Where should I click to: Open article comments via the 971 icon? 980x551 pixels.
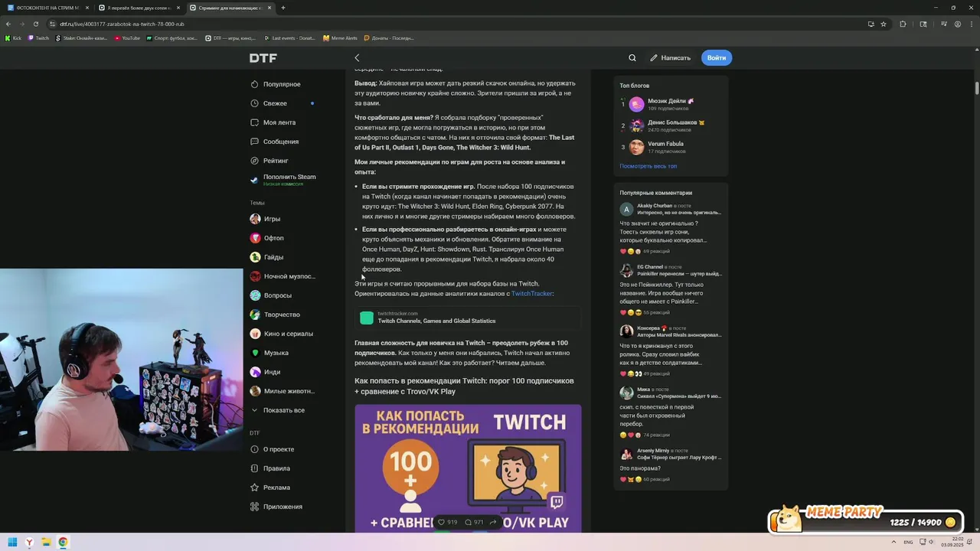click(468, 523)
